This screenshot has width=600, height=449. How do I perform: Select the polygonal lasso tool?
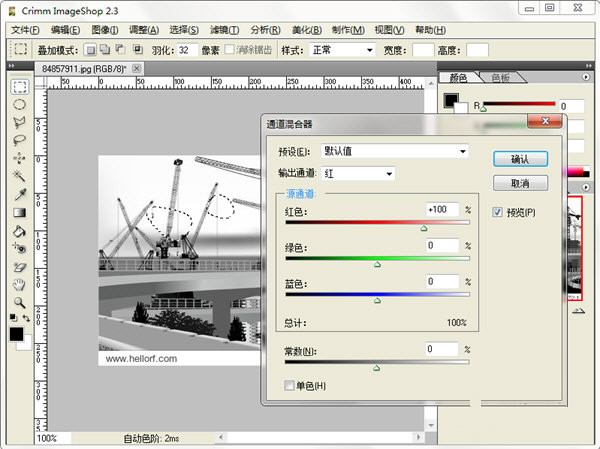[x=20, y=122]
